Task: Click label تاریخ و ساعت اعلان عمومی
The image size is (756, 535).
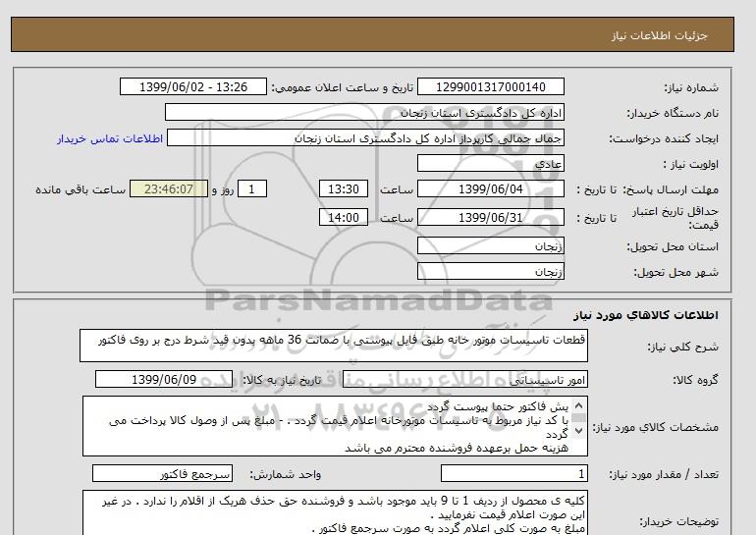Action: [343, 87]
